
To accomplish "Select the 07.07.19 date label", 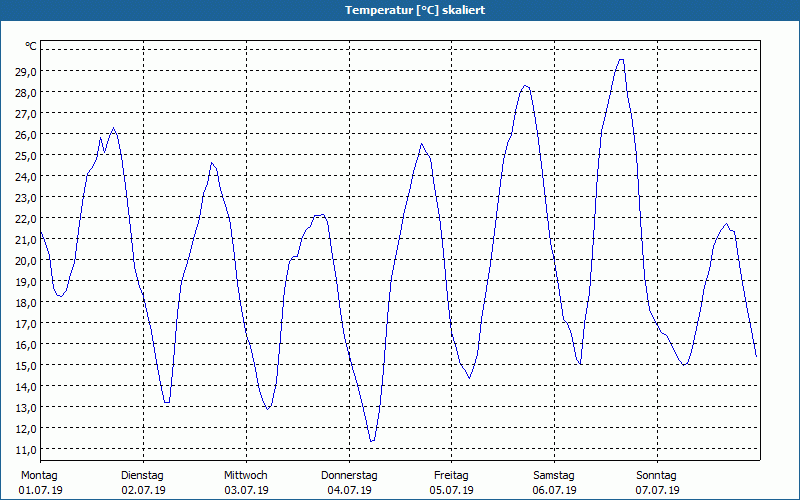I will click(x=657, y=490).
